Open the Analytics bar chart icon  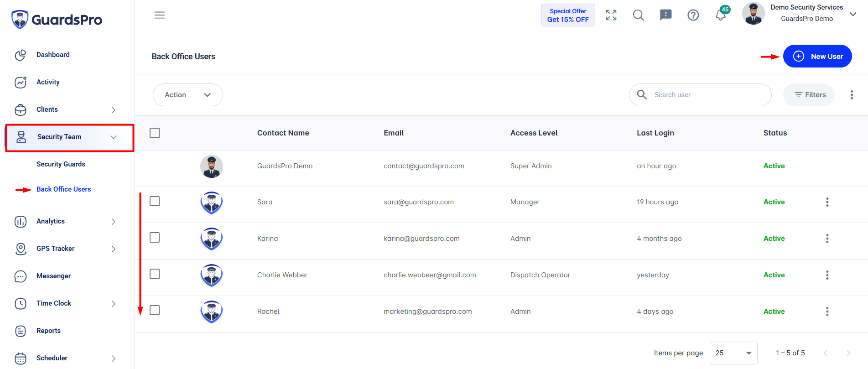point(21,222)
